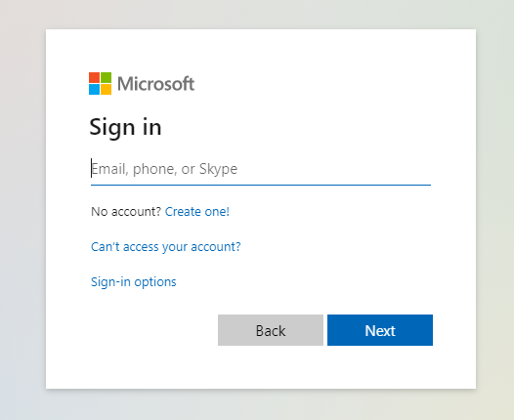
Task: Click the "Next" label text on button
Action: coord(380,330)
